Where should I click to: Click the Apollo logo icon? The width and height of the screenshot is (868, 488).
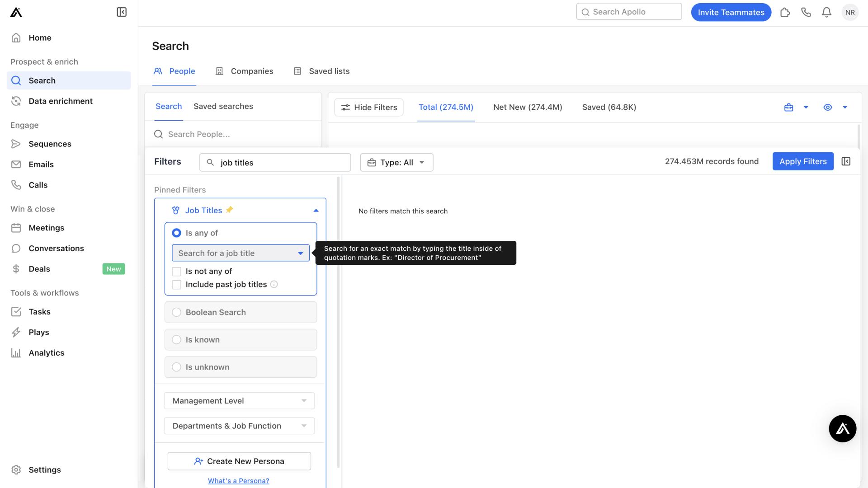[x=16, y=12]
